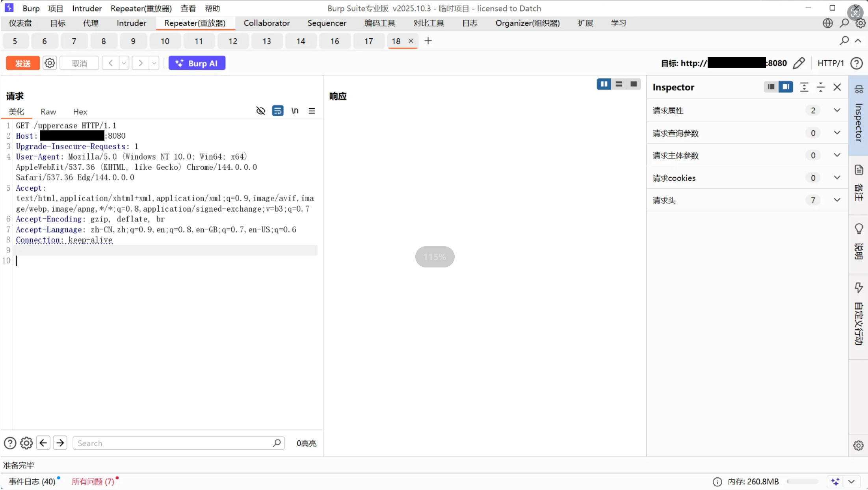Switch request view to 美化 tab

click(17, 111)
